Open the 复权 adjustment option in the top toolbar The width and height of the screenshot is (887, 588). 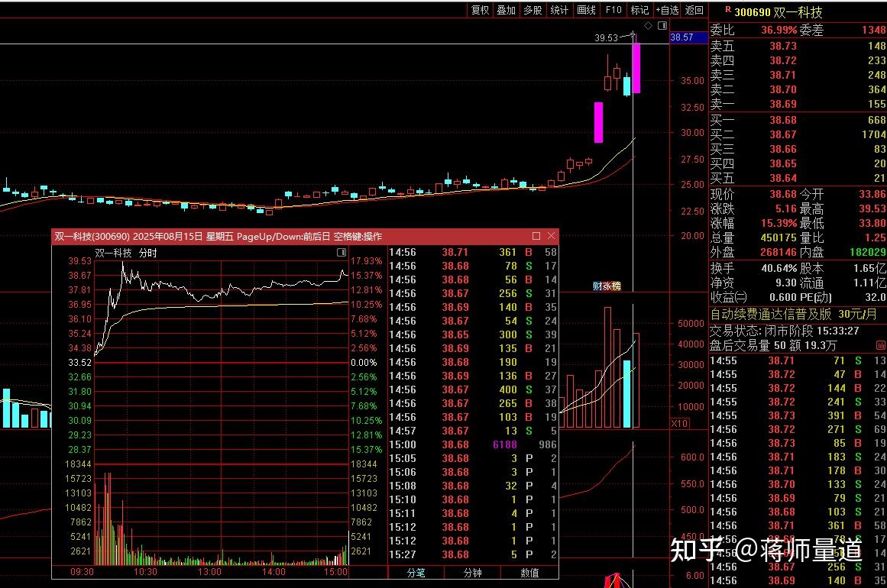(x=480, y=10)
